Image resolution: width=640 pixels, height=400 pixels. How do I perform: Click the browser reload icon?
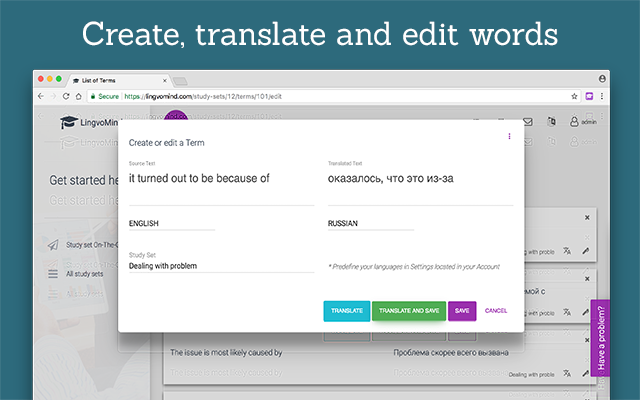click(x=66, y=96)
